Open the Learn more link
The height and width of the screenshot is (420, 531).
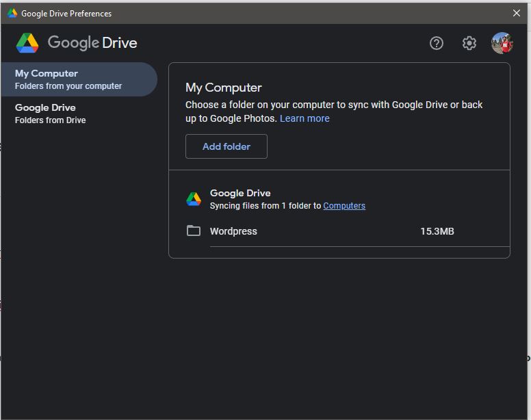point(305,118)
